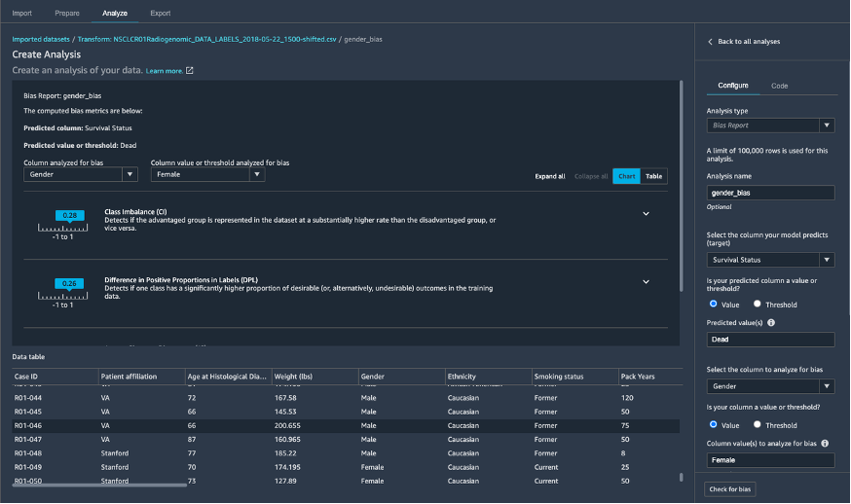The height and width of the screenshot is (504, 851).
Task: Select Value radio for predicted column
Action: tap(714, 305)
